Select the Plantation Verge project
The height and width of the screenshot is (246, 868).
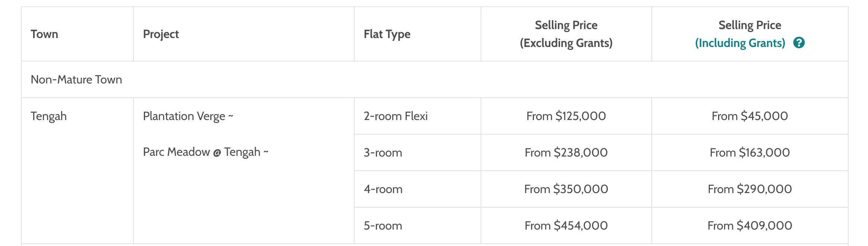click(x=188, y=116)
